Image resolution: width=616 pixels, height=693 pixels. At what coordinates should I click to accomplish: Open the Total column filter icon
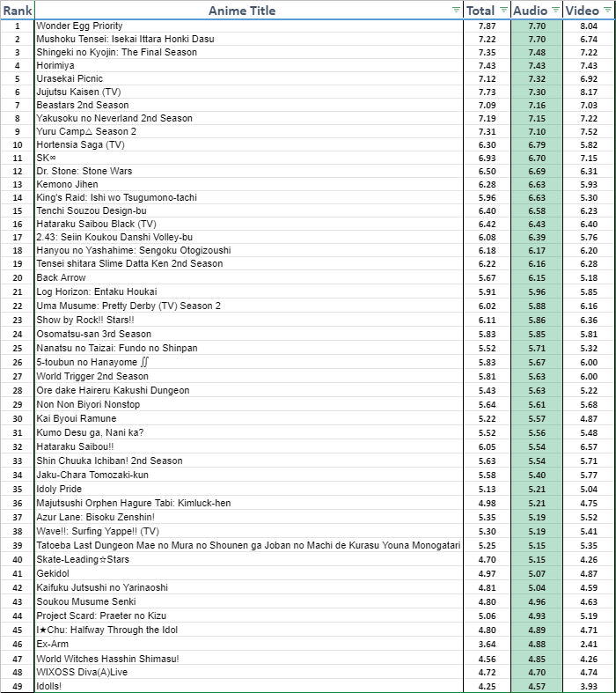[x=503, y=11]
